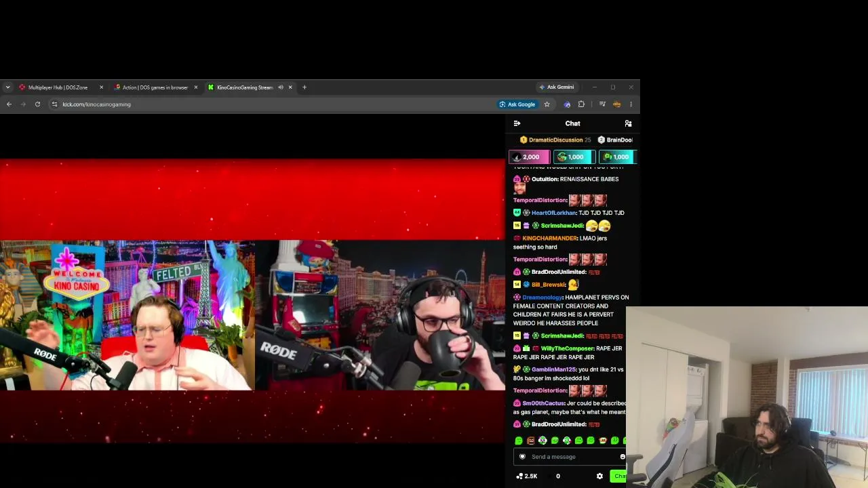Open the 2,000 pink leaderboard badge

[529, 157]
